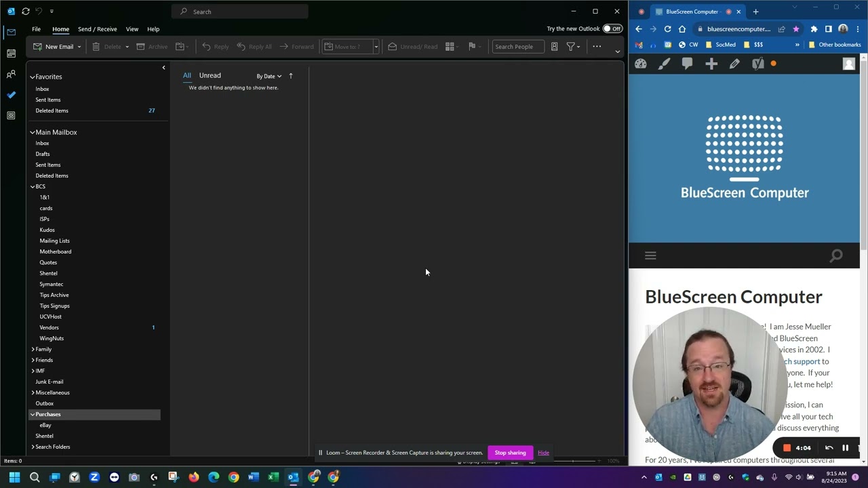868x488 pixels.
Task: Collapse the folder pane with the arrow
Action: point(163,68)
